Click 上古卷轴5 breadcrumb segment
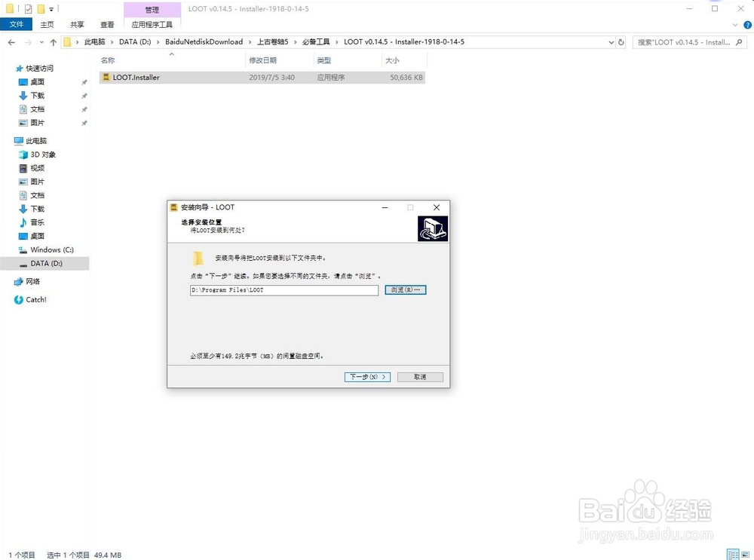The width and height of the screenshot is (754, 560). (x=273, y=41)
